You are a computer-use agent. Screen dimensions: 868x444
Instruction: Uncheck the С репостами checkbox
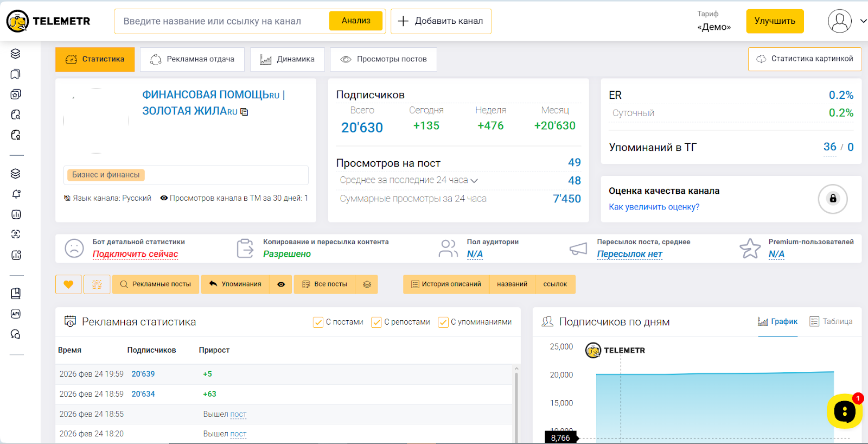pos(376,322)
